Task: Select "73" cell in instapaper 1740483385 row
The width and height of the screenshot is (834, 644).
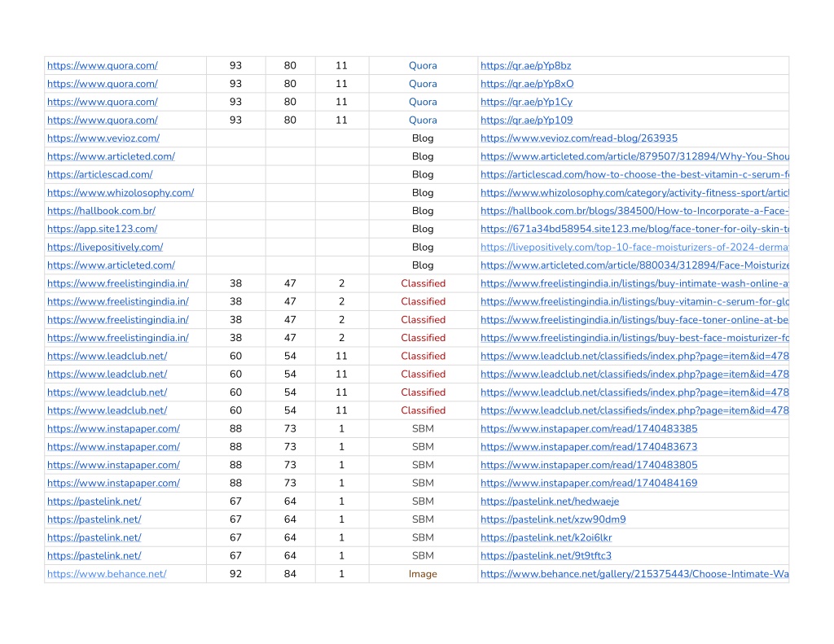Action: (290, 428)
